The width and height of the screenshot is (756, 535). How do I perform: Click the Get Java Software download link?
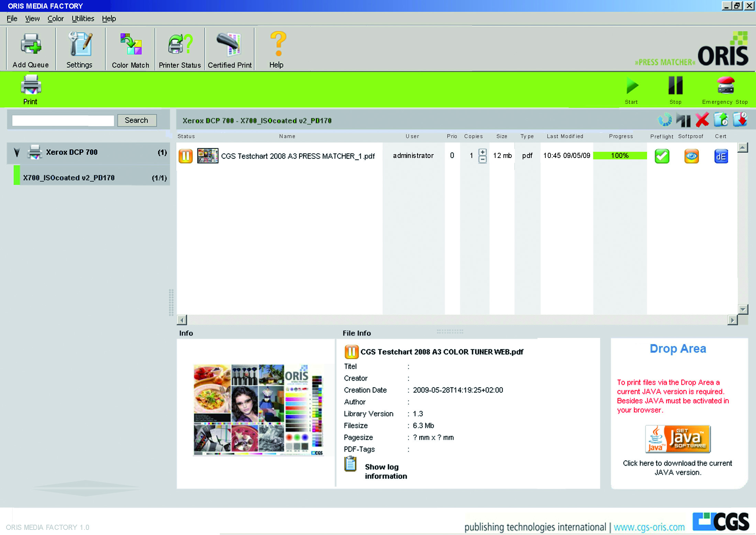pos(678,439)
